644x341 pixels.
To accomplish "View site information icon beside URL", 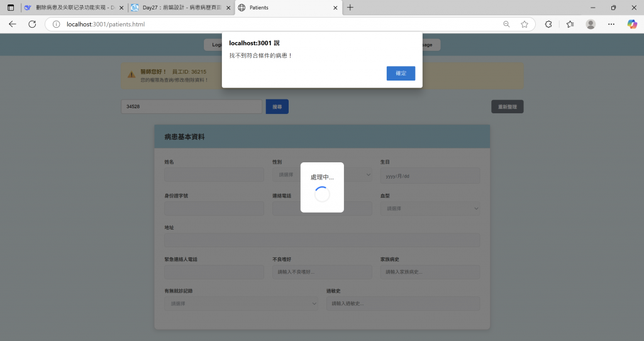I will 56,25.
